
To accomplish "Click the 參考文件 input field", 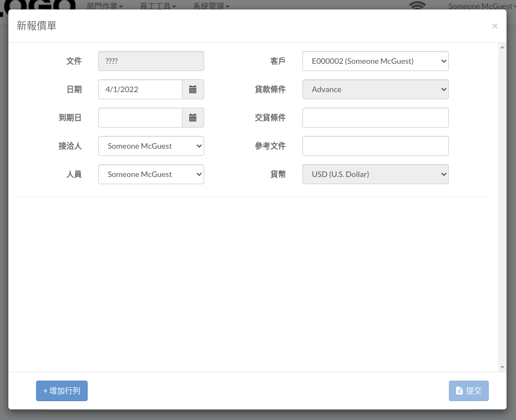I will [x=376, y=146].
